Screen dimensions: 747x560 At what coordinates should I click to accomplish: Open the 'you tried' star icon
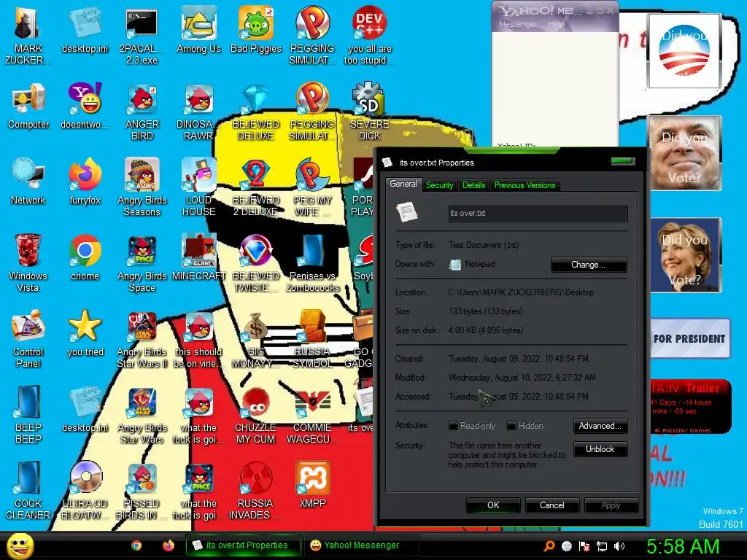(85, 326)
